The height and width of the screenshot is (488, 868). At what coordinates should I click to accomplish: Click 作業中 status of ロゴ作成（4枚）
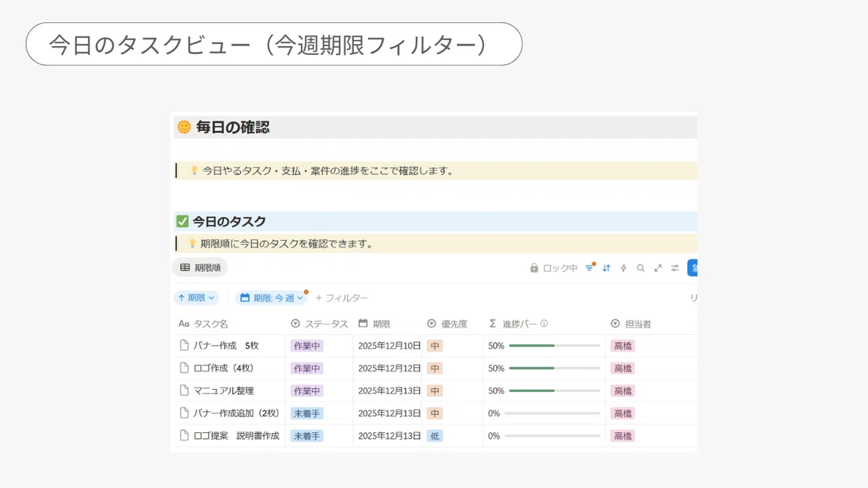[307, 369]
